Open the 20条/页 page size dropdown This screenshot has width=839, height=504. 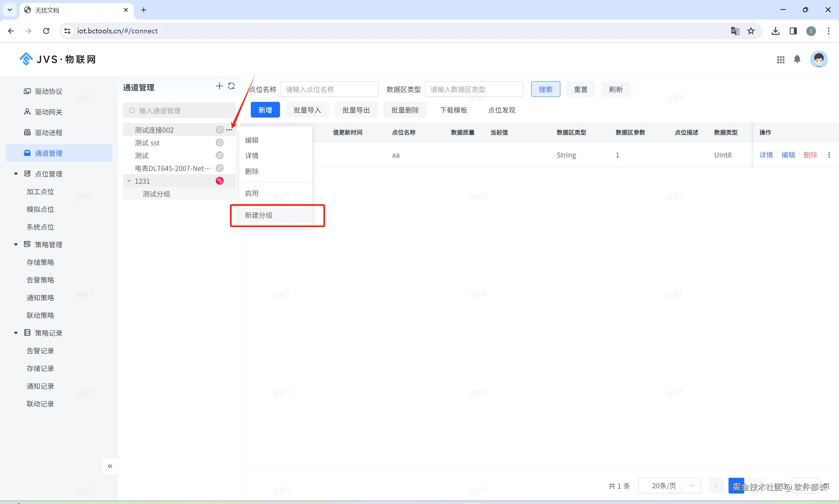click(x=669, y=486)
